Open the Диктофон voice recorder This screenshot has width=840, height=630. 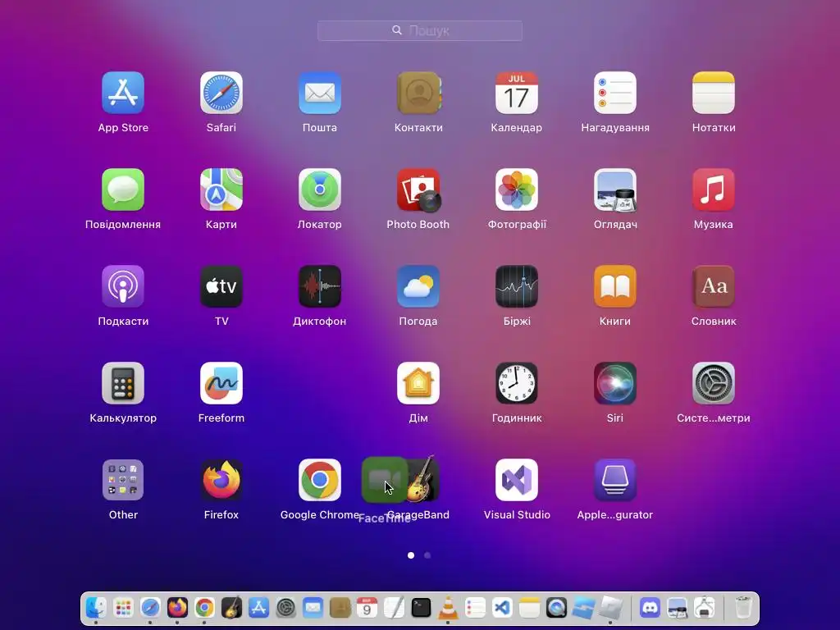tap(320, 286)
